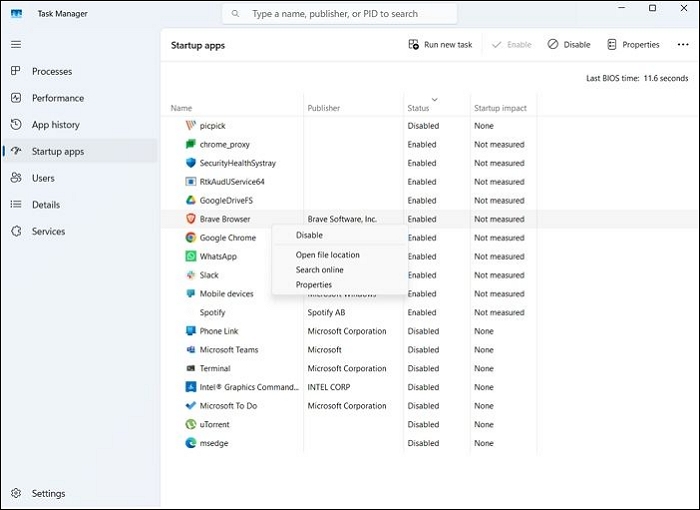Choose Disable from the context menu
The height and width of the screenshot is (510, 700).
point(309,235)
